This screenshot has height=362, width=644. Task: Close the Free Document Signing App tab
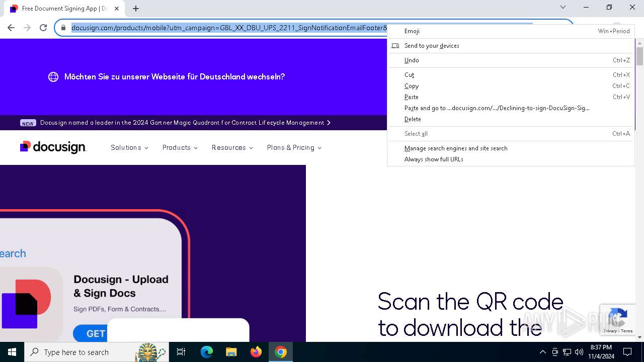tap(117, 9)
